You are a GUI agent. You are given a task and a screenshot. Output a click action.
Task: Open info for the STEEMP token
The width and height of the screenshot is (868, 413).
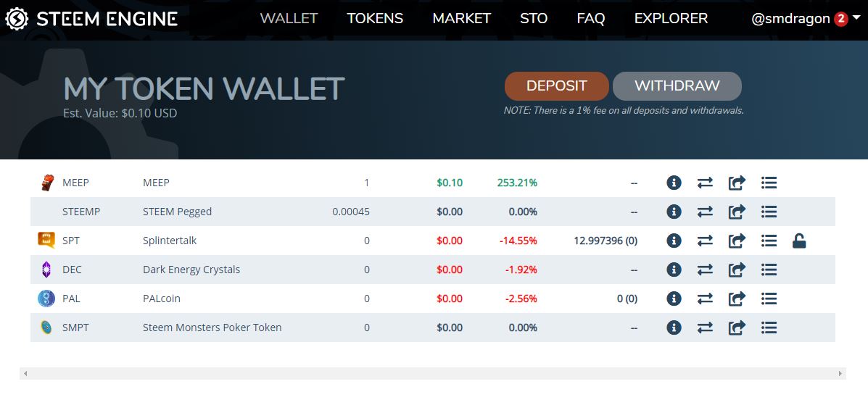click(x=674, y=211)
